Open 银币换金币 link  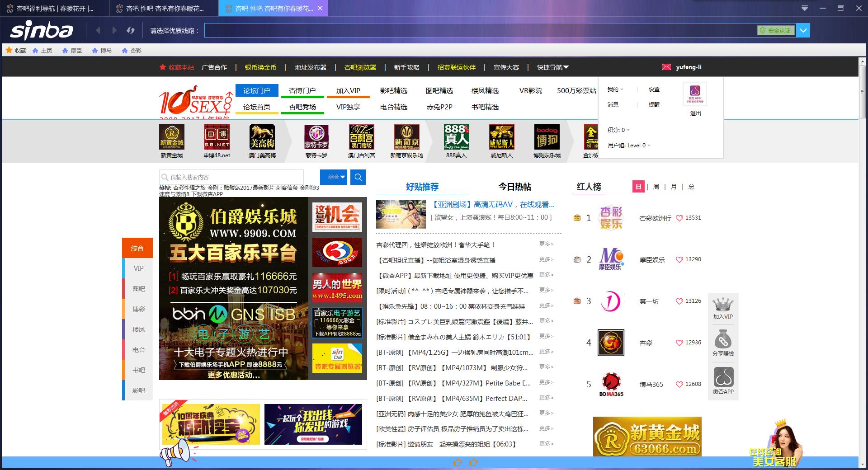261,67
